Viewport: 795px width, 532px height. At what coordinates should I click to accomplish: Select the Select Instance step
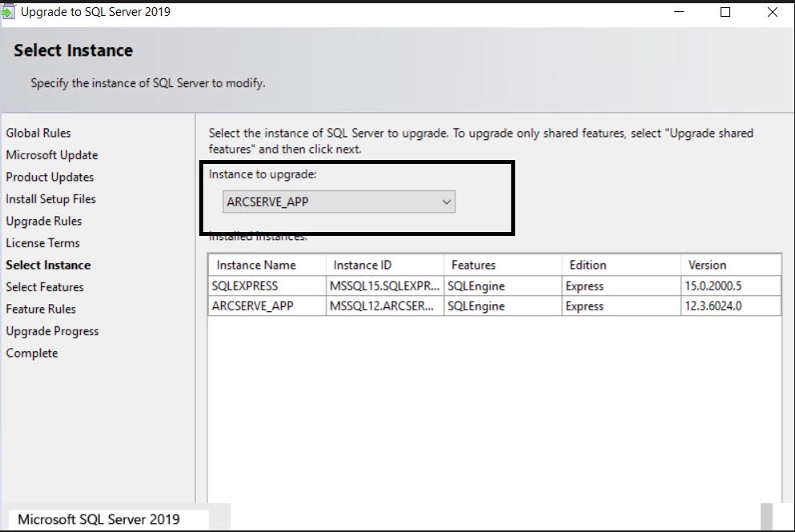point(48,265)
